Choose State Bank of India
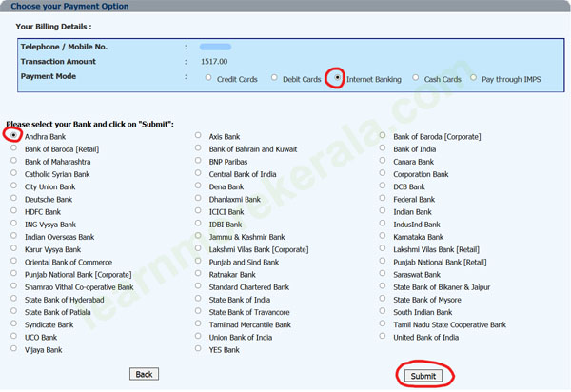The width and height of the screenshot is (571, 392). [198, 299]
